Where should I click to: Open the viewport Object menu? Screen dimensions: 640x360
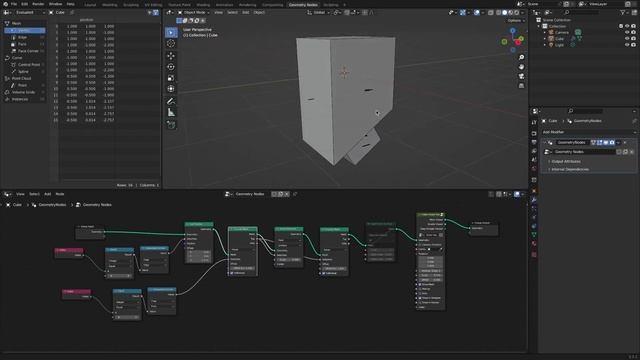pos(259,13)
